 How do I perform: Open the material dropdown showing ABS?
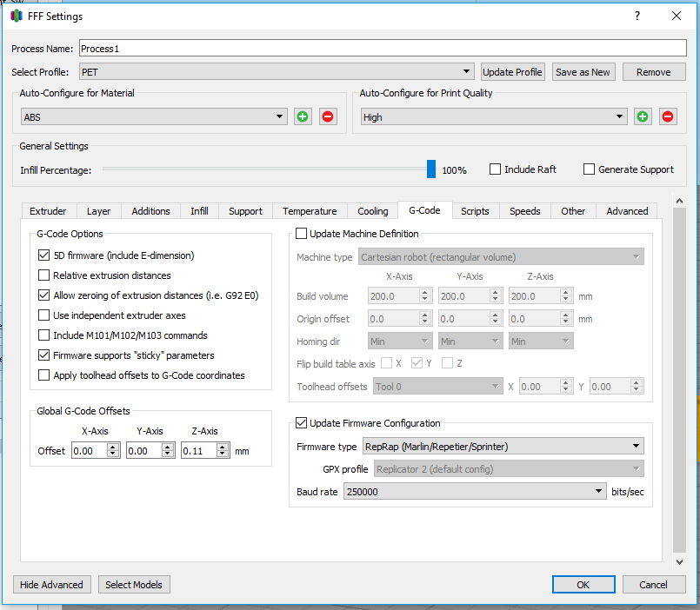[x=154, y=117]
